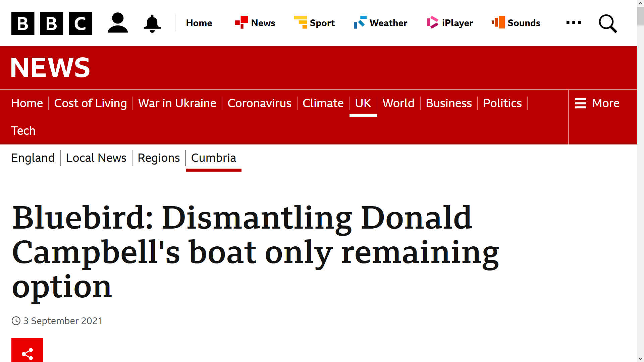Open BBC Weather
The width and height of the screenshot is (644, 362).
pos(380,23)
